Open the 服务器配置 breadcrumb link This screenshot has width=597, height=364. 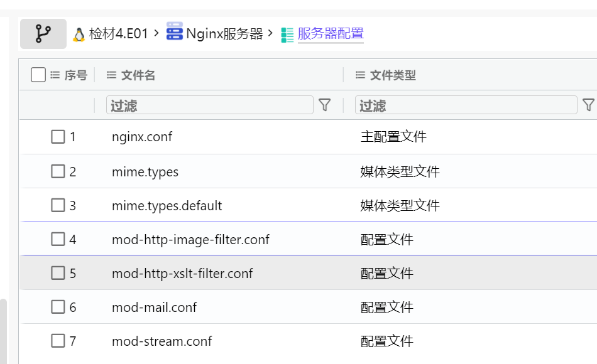[x=331, y=34]
